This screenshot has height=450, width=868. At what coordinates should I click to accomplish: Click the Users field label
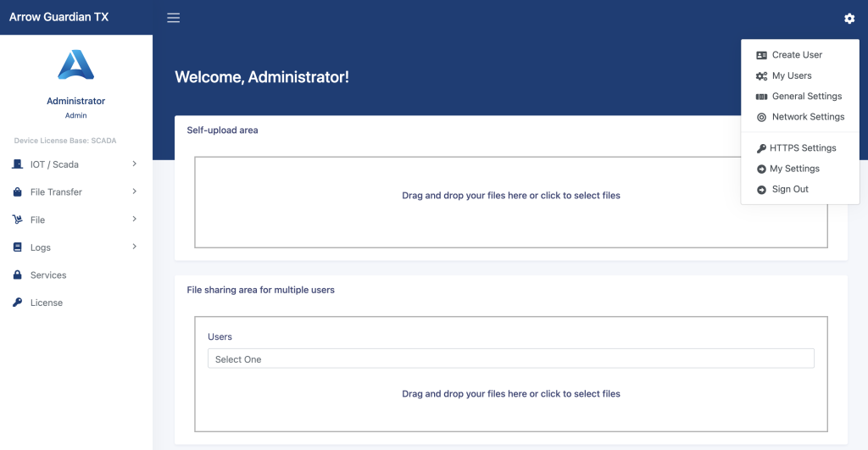point(220,336)
